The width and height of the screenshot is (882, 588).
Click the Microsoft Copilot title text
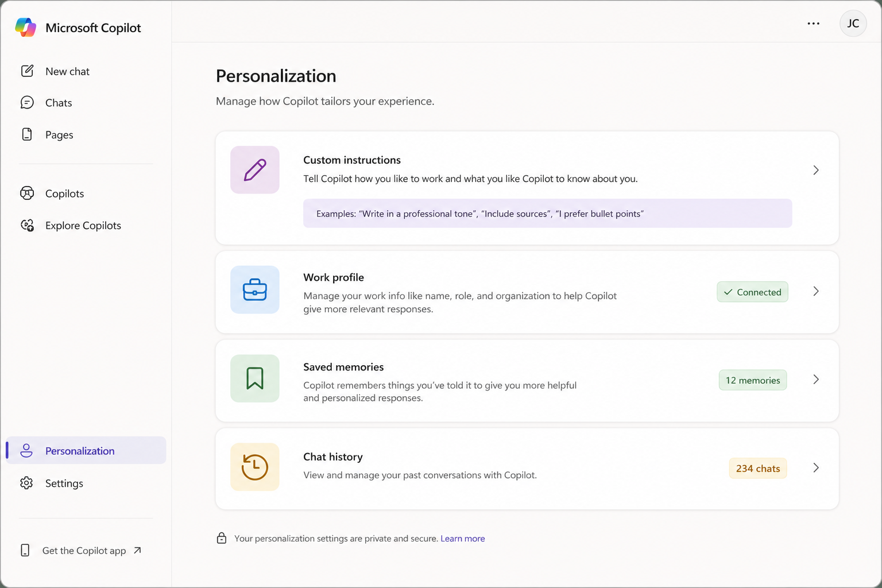pos(93,28)
